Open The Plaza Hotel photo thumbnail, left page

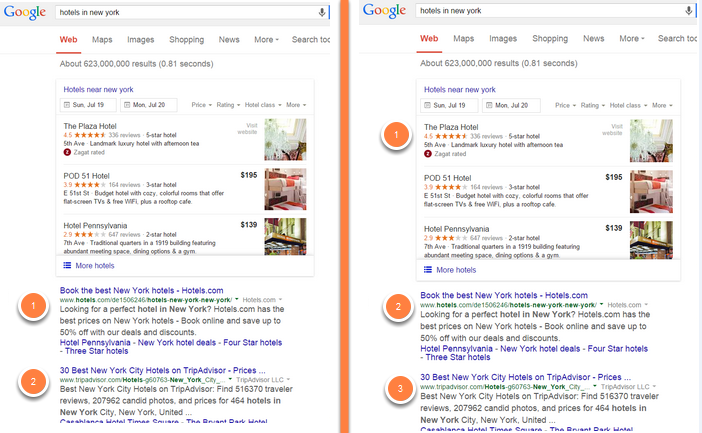(x=285, y=139)
